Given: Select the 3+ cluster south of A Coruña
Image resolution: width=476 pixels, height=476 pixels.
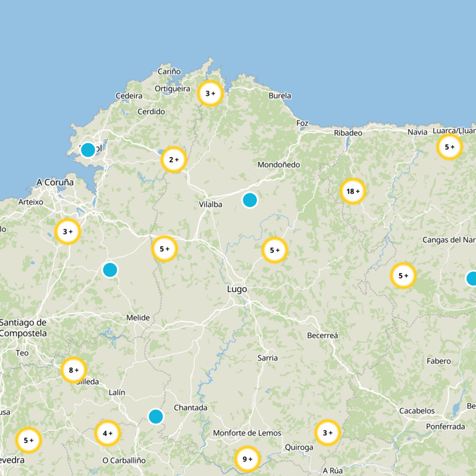Looking at the screenshot, I should click(67, 231).
